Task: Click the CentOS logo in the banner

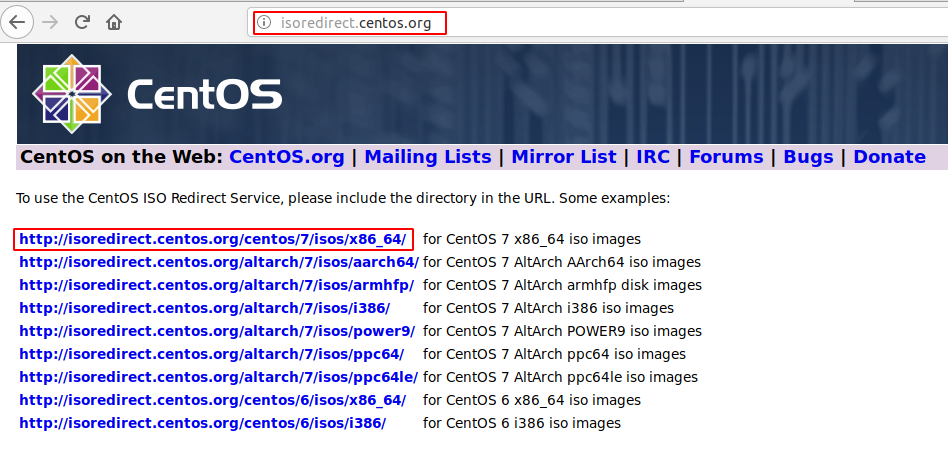Action: [157, 93]
